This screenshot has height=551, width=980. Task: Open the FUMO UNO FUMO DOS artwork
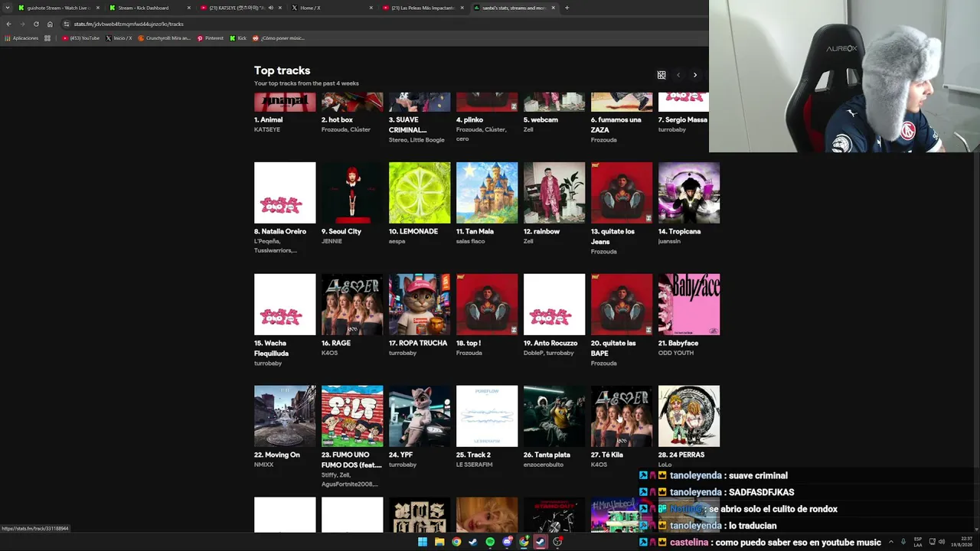352,416
